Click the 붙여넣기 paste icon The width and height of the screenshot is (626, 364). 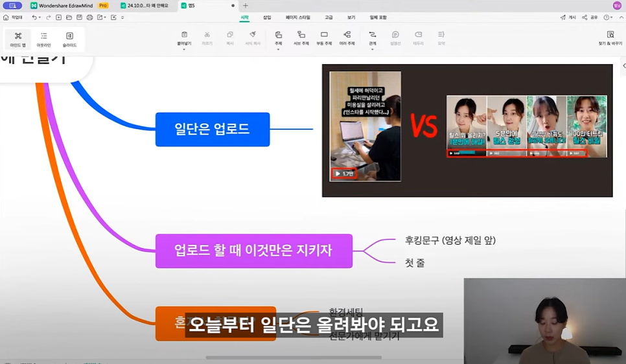pyautogui.click(x=184, y=35)
